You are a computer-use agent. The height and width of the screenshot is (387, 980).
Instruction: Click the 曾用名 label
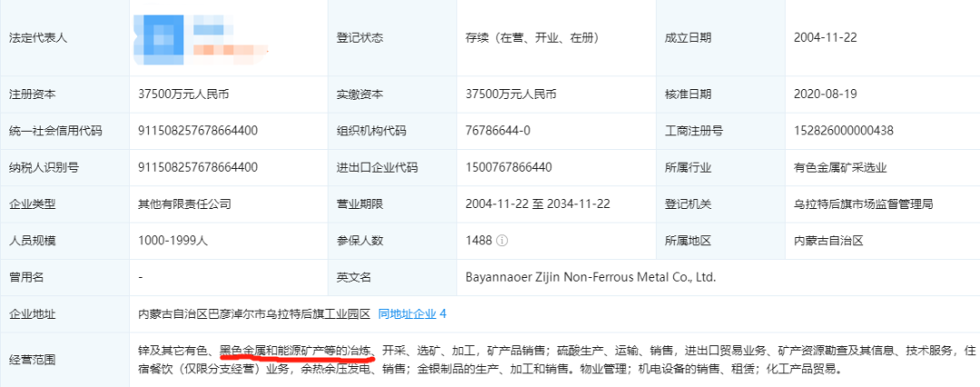[27, 277]
